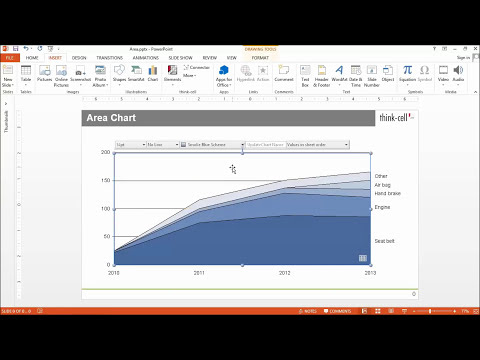The image size is (480, 360).
Task: Open the chart datasheet icon
Action: [363, 258]
